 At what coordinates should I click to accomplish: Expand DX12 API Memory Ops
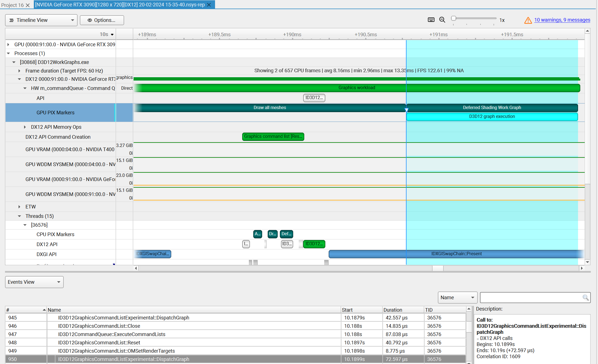pos(25,127)
